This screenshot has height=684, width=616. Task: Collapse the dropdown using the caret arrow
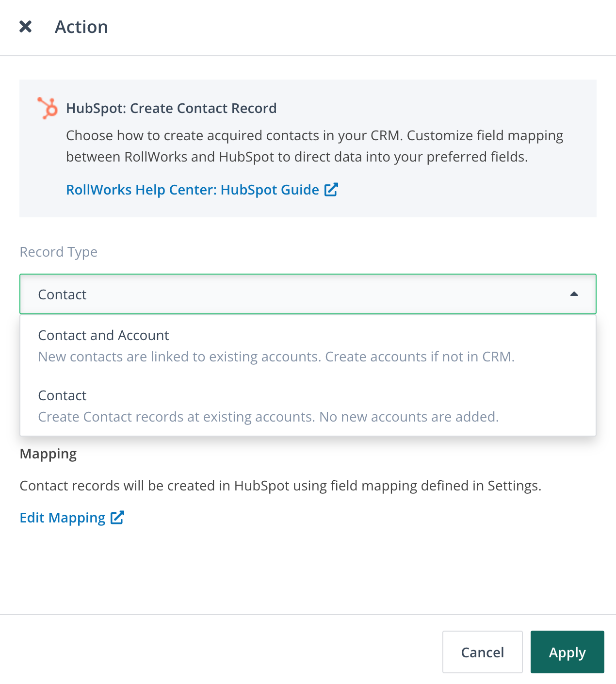click(574, 294)
